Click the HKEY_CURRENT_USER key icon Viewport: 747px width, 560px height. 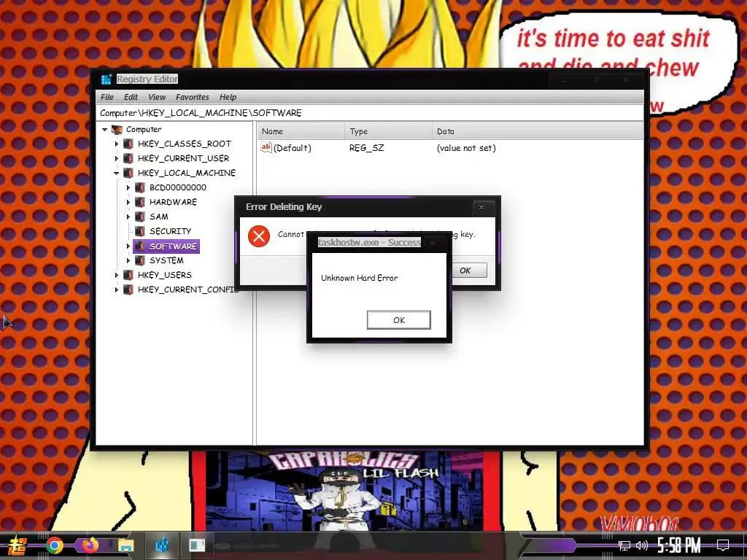128,158
